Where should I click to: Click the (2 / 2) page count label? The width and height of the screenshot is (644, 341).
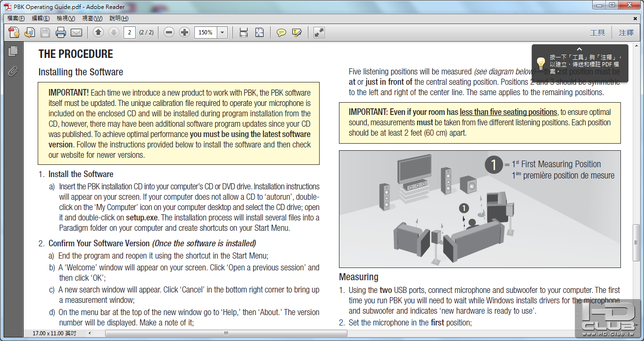pyautogui.click(x=146, y=32)
